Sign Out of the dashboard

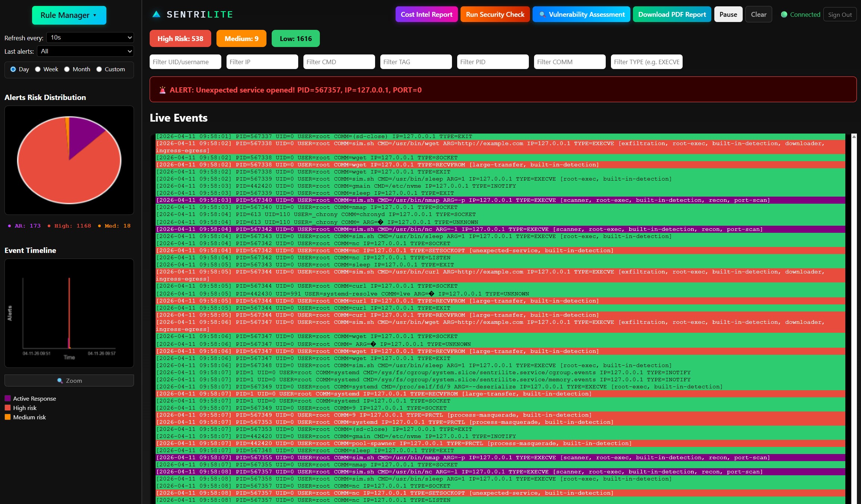(840, 14)
